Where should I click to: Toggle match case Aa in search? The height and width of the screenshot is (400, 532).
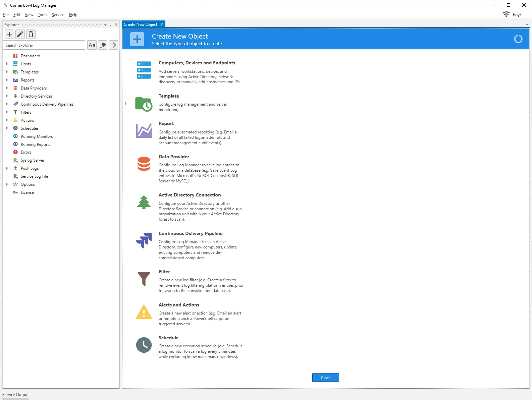(x=92, y=45)
